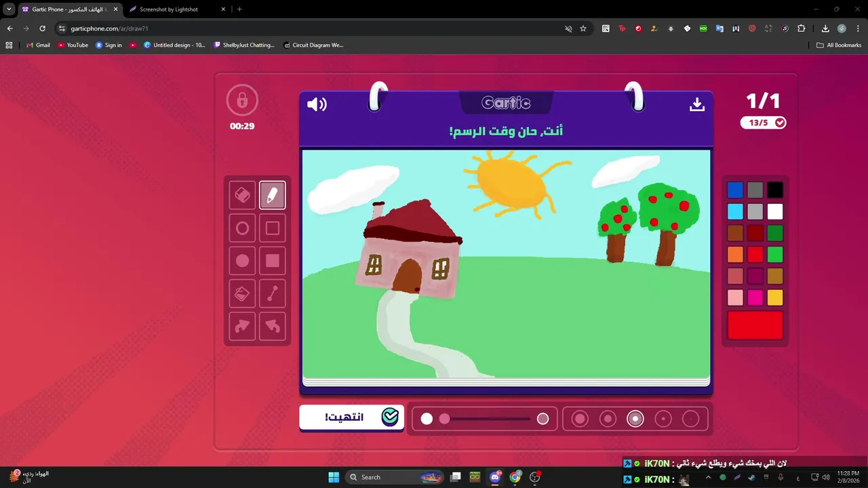This screenshot has height=488, width=868.
Task: Open the Chrome extensions puzzle menu
Action: point(801,28)
